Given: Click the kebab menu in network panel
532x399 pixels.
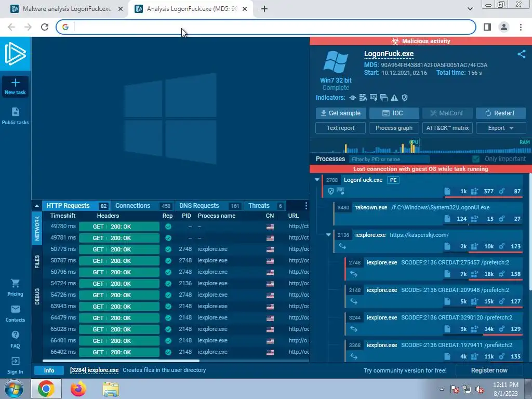Looking at the screenshot, I should click(x=306, y=206).
